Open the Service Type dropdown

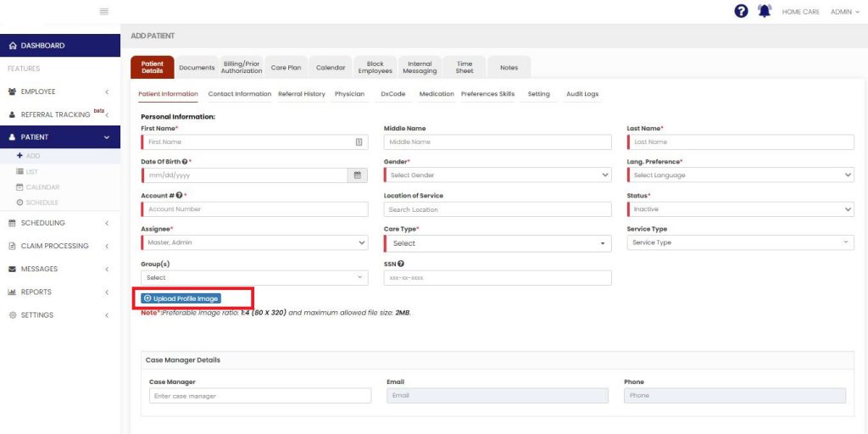(x=741, y=242)
